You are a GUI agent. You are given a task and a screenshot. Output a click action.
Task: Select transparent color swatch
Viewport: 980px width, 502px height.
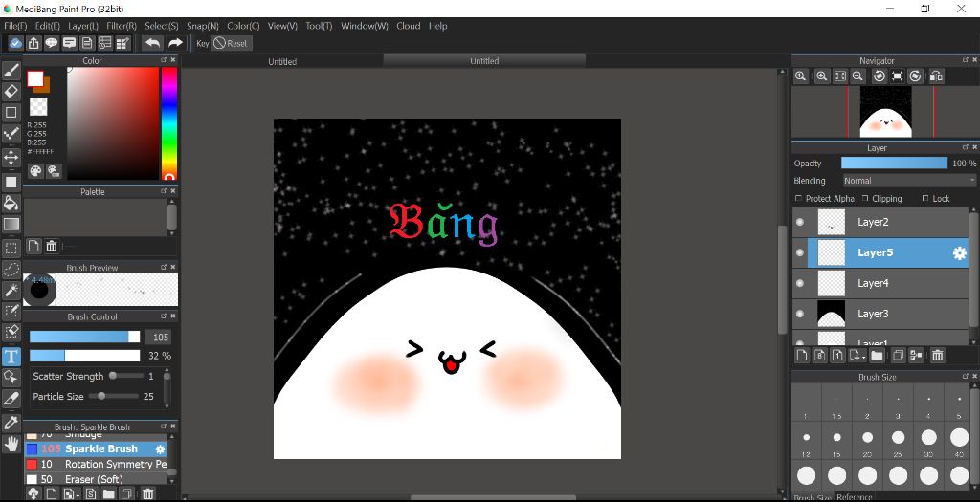38,107
